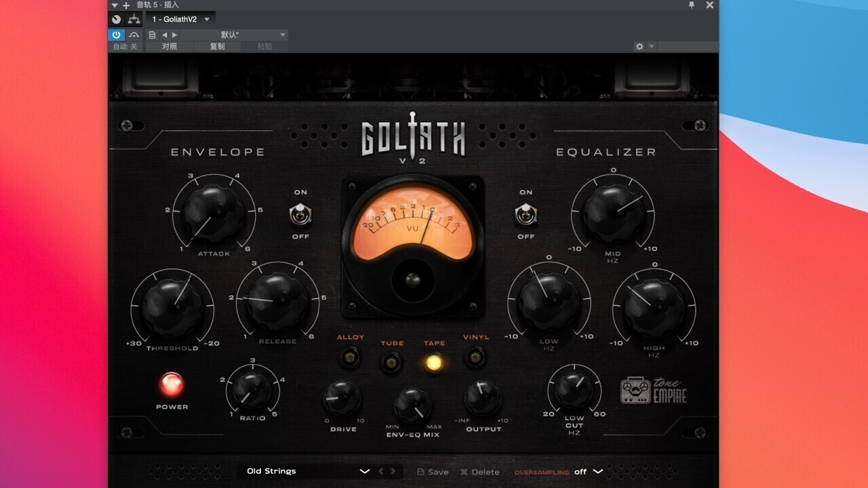Flip the Equalizer ON/OFF toggle switch
This screenshot has width=868, height=488.
526,215
